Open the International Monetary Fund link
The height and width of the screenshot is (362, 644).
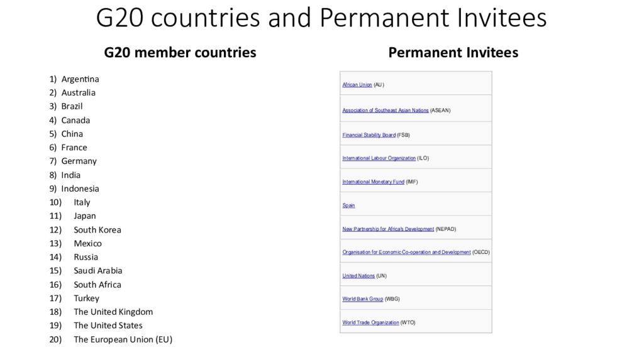[x=374, y=182]
